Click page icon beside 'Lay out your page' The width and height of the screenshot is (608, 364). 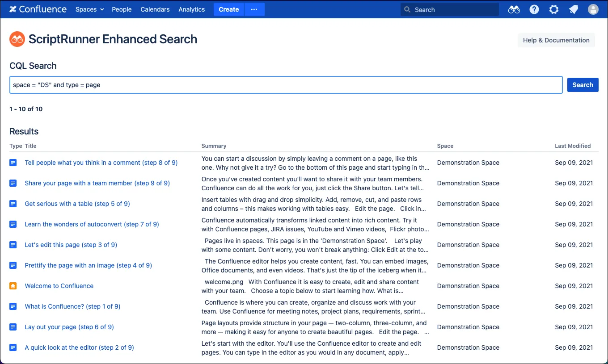click(x=13, y=327)
